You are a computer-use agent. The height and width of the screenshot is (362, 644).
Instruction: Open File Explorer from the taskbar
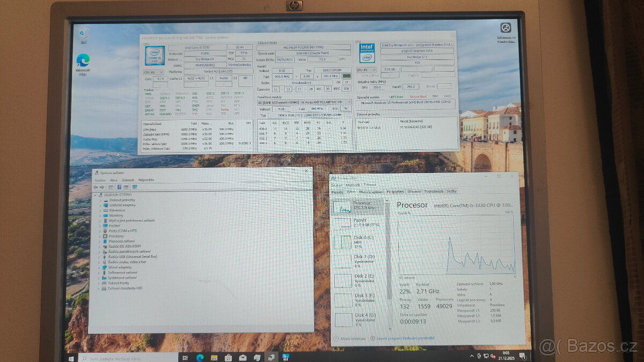[x=214, y=357]
